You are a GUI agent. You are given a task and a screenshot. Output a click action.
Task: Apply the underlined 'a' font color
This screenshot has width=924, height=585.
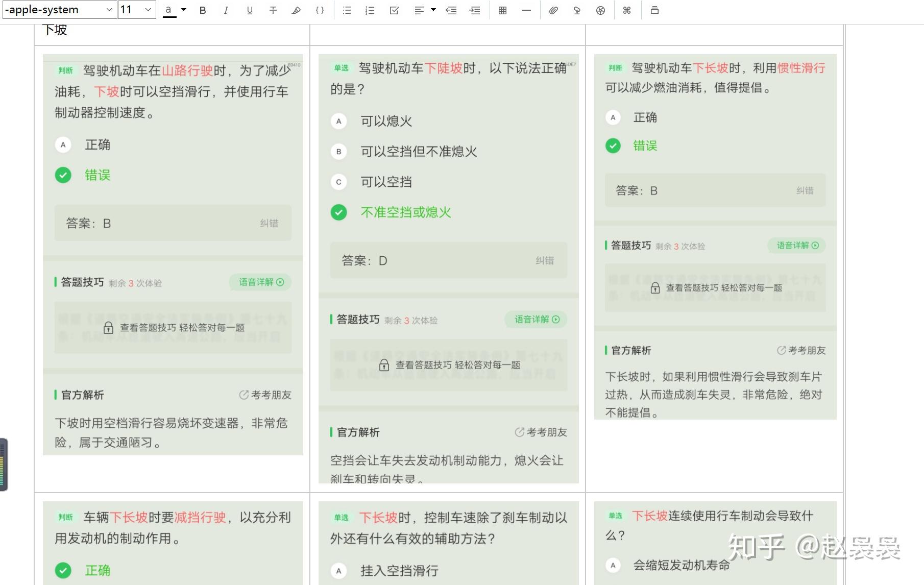point(169,10)
